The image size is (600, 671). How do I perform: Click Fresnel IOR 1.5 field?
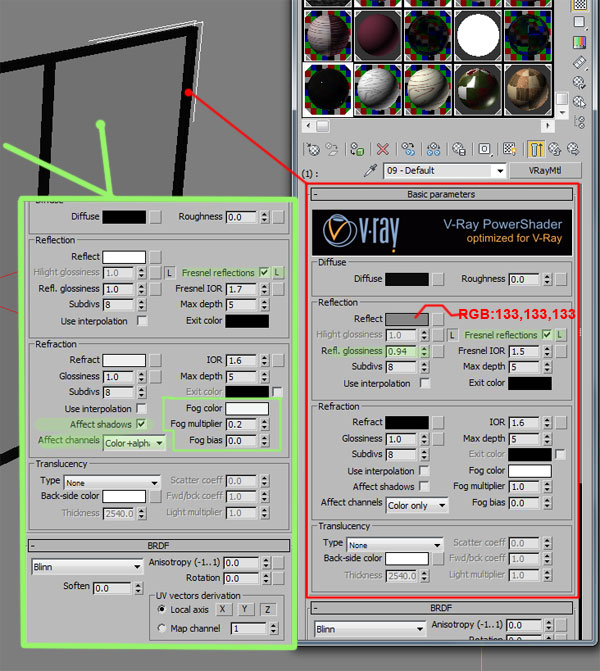click(524, 352)
